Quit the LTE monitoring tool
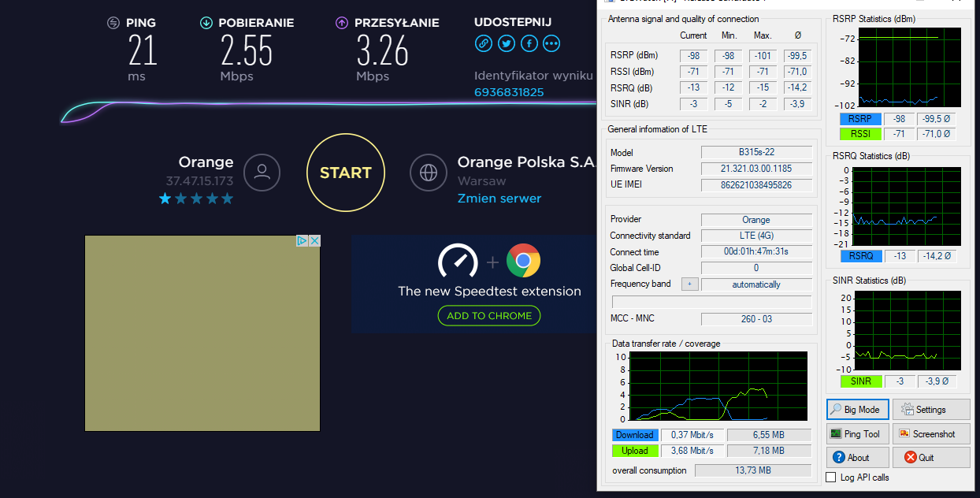The image size is (980, 498). click(931, 458)
